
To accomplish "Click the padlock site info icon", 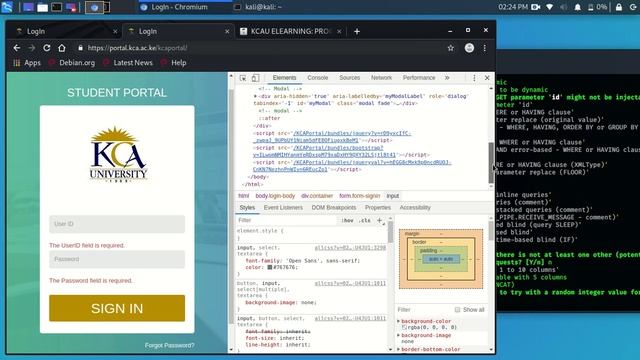I will click(x=80, y=48).
